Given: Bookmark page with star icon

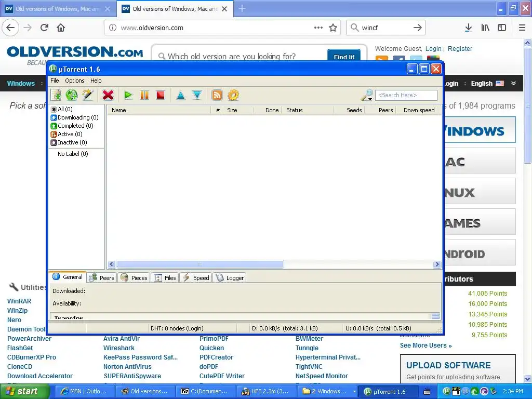Looking at the screenshot, I should pos(333,28).
